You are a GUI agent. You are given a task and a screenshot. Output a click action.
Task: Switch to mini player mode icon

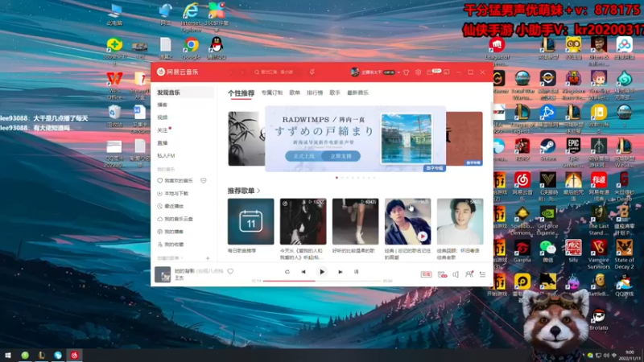click(x=447, y=72)
